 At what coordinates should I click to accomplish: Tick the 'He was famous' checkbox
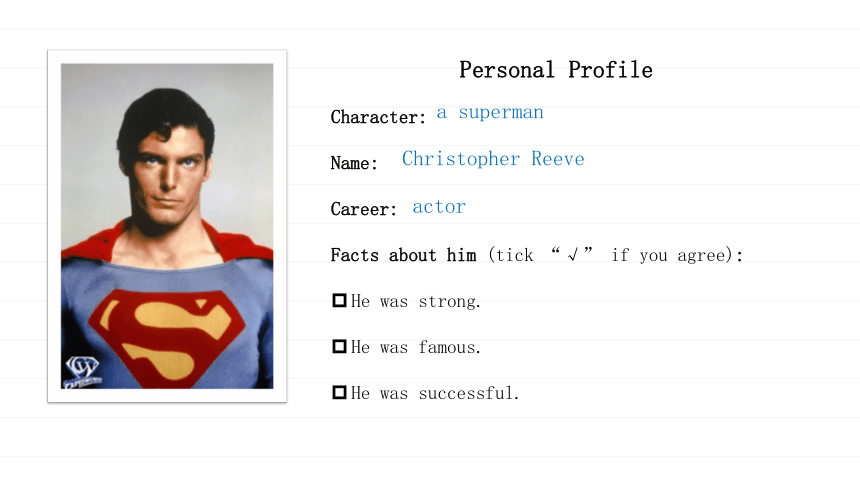tap(340, 346)
